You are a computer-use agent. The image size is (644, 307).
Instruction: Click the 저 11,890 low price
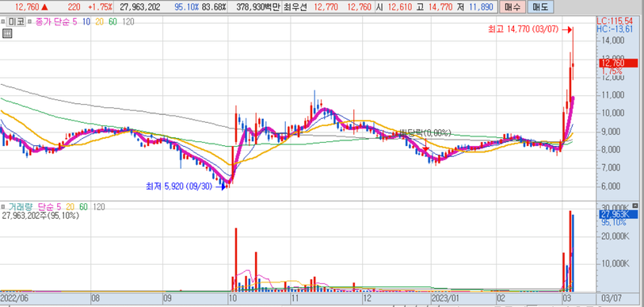476,7
